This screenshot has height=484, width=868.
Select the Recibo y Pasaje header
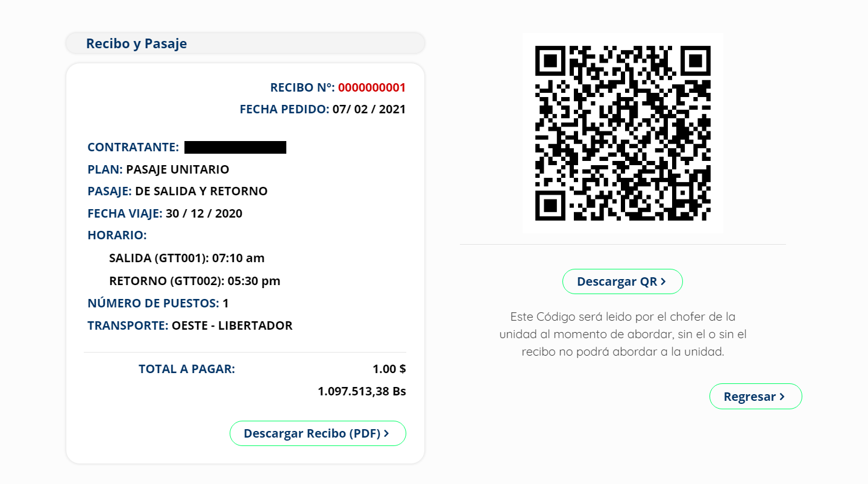coord(136,43)
